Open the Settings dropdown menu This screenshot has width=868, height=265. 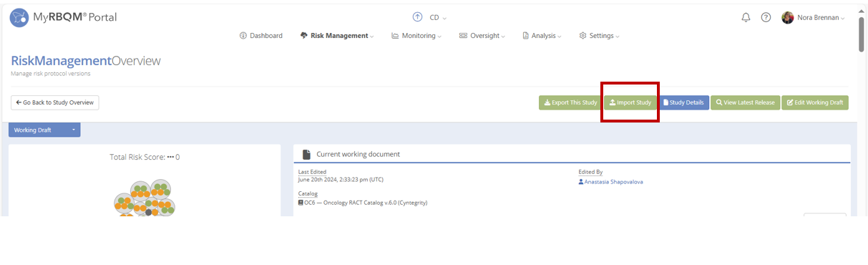[x=599, y=36]
